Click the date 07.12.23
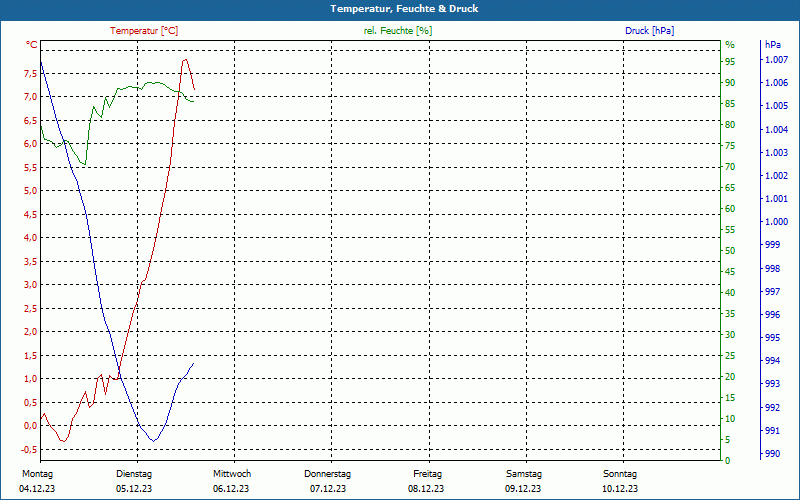Image resolution: width=800 pixels, height=500 pixels. pyautogui.click(x=328, y=489)
